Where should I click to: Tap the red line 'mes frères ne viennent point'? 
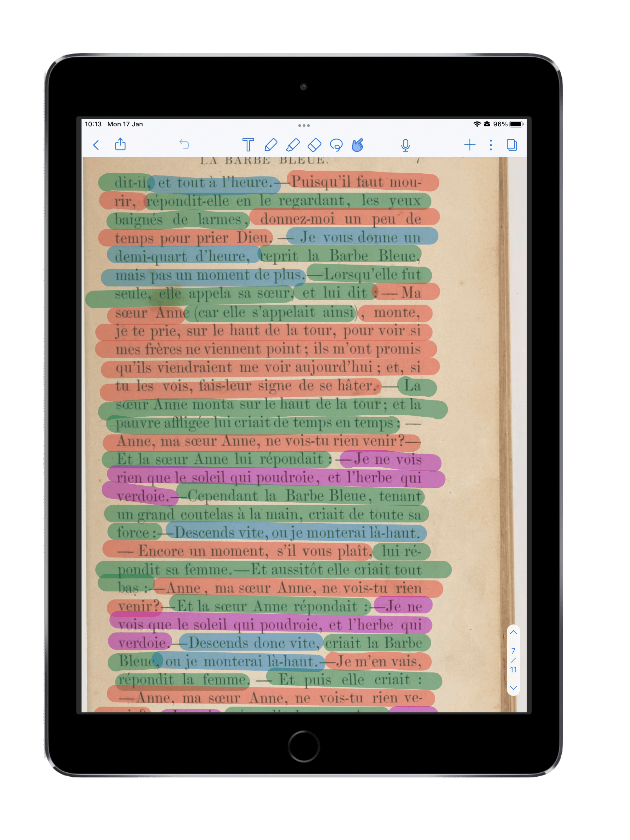tap(208, 349)
